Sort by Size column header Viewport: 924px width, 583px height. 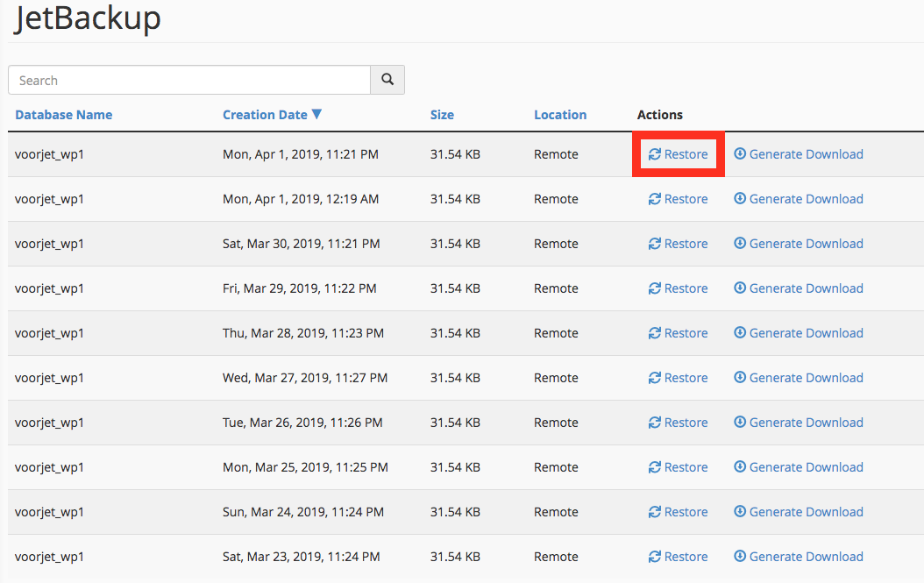(x=442, y=115)
